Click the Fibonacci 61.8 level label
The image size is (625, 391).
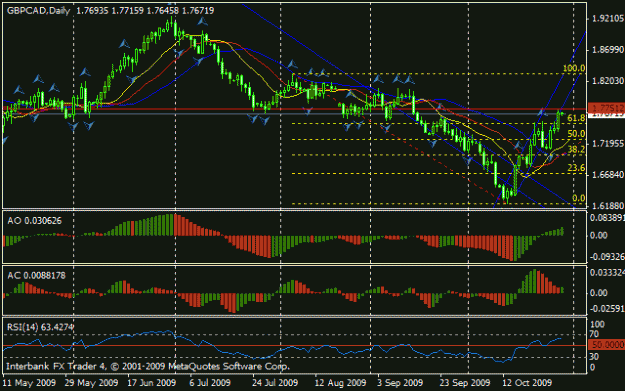[x=576, y=118]
